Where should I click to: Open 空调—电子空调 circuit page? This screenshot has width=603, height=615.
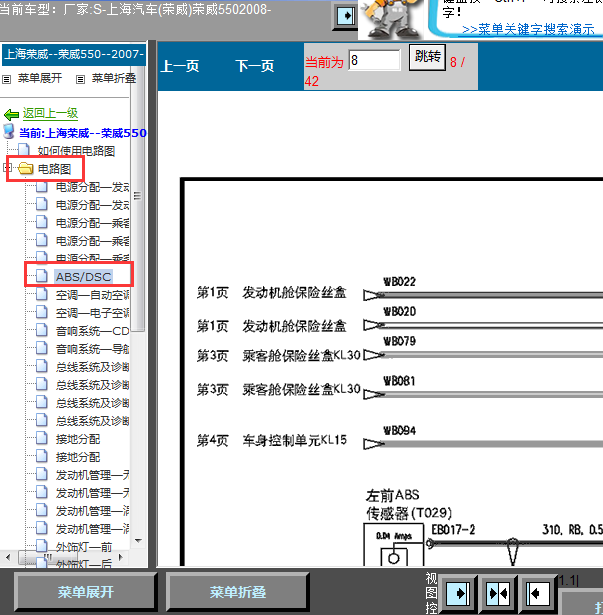tap(93, 313)
